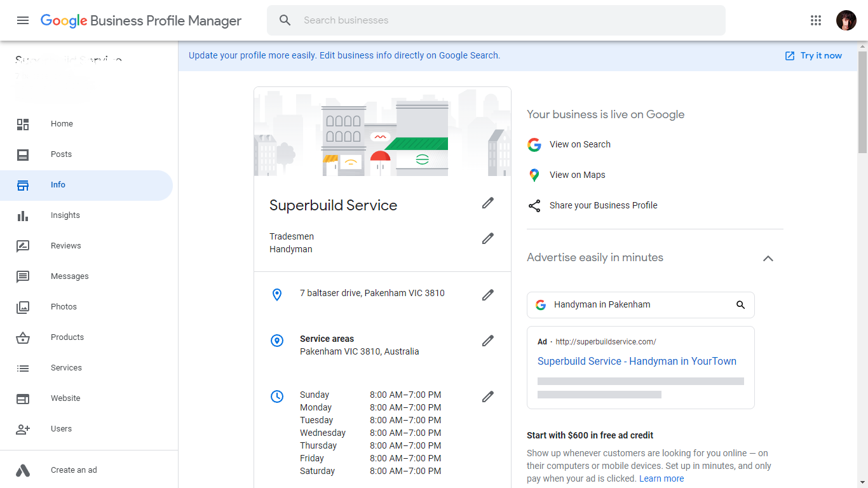
Task: Open the Photos section
Action: 64,307
